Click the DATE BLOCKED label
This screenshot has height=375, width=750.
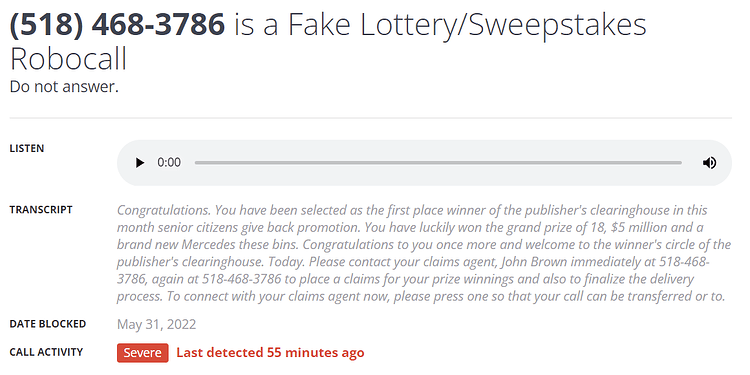tap(48, 324)
